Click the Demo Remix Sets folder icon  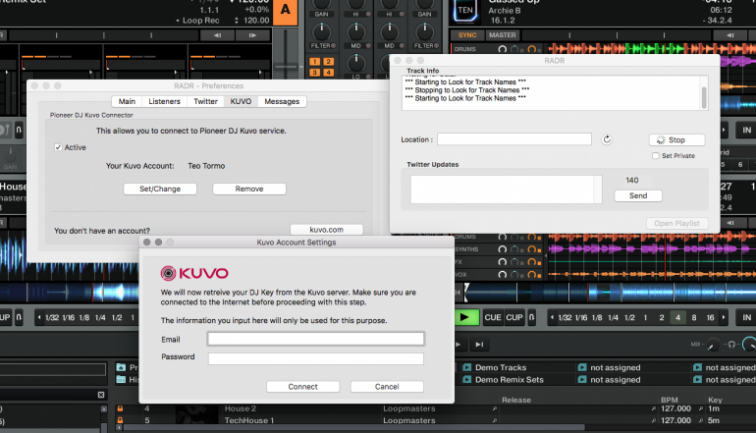(x=467, y=379)
